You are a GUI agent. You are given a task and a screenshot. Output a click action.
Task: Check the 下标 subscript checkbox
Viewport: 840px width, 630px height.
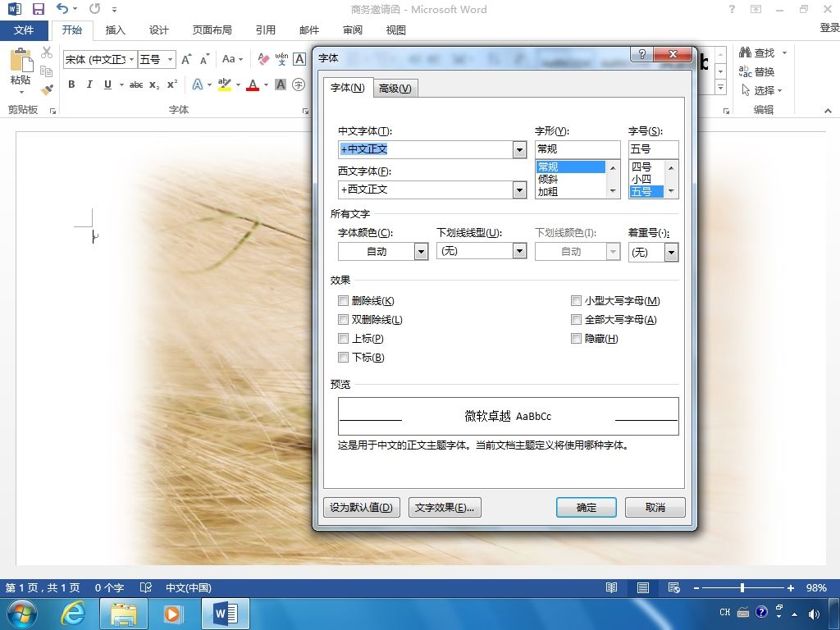click(344, 357)
